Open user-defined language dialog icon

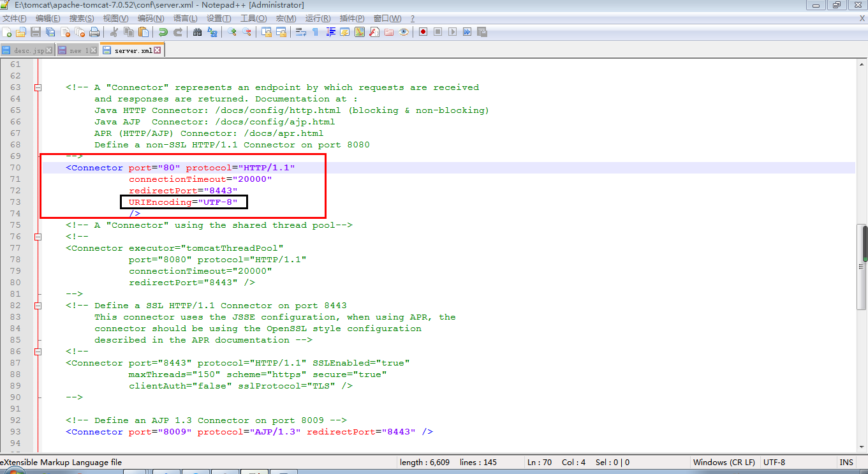[345, 32]
